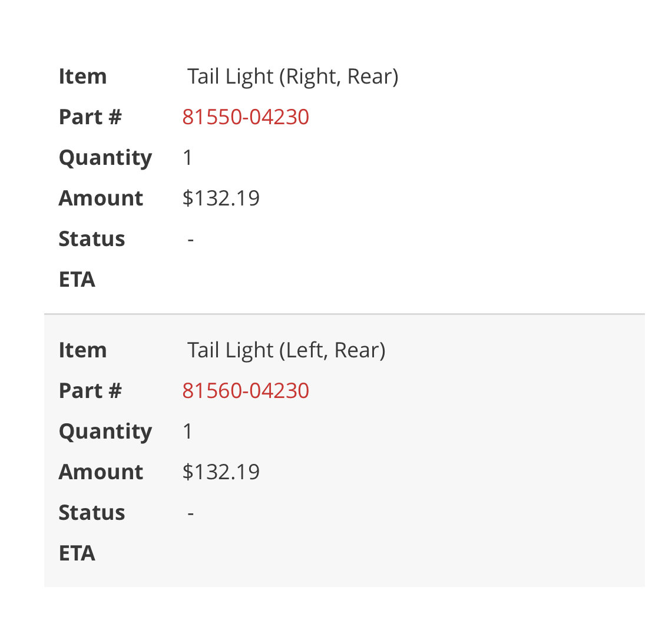Click the Status dash for left tail light
The image size is (672, 617).
click(x=191, y=513)
